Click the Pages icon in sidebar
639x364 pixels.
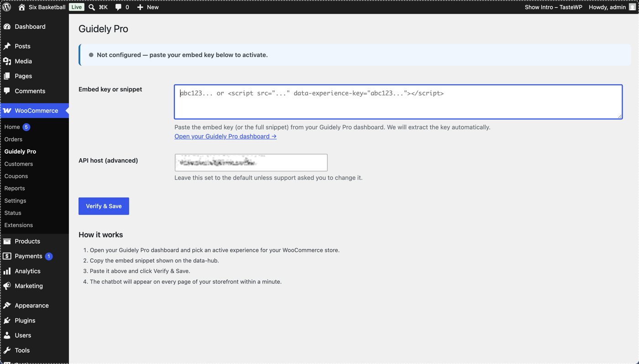coord(7,76)
